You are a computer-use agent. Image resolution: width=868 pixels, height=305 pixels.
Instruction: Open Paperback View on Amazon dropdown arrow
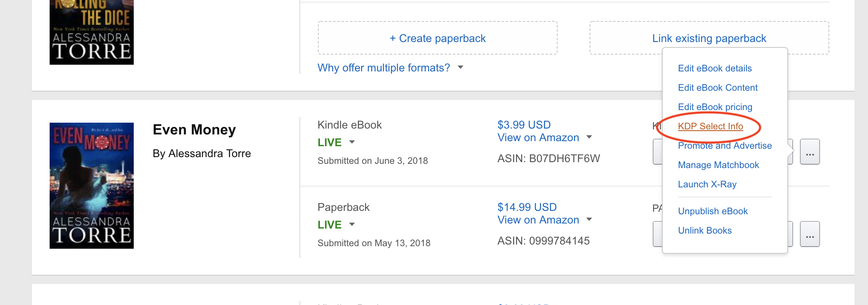tap(589, 219)
